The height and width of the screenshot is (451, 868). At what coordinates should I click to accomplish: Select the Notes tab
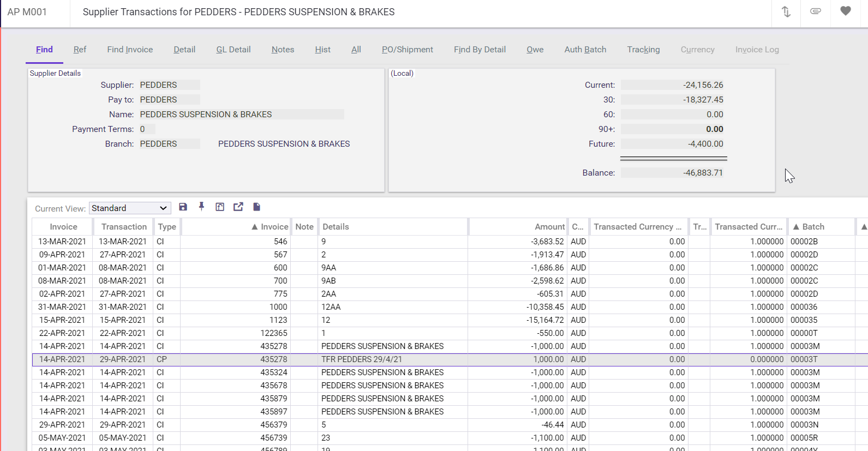[x=283, y=50]
